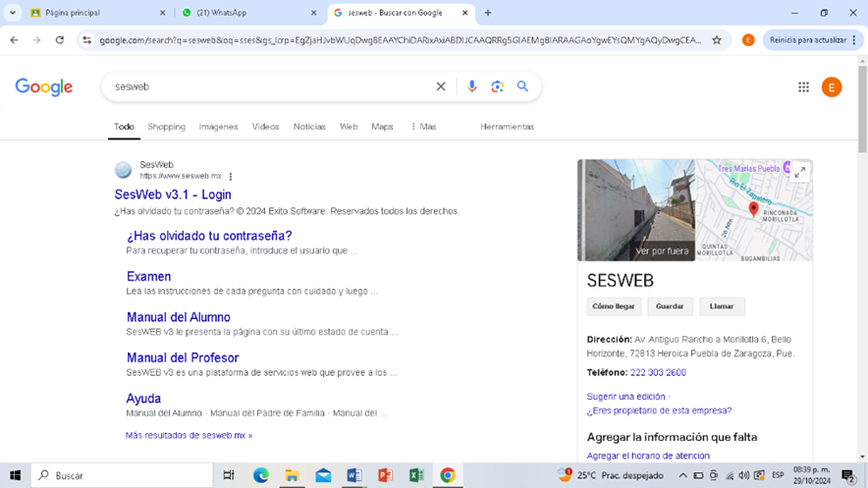868x488 pixels.
Task: Open the Google account avatar E
Action: point(832,86)
